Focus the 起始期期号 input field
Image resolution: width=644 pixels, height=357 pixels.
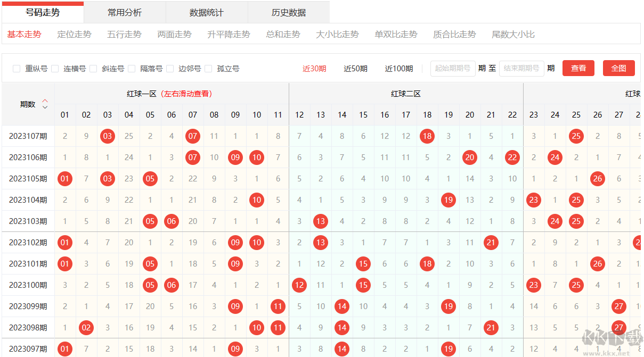pos(453,68)
